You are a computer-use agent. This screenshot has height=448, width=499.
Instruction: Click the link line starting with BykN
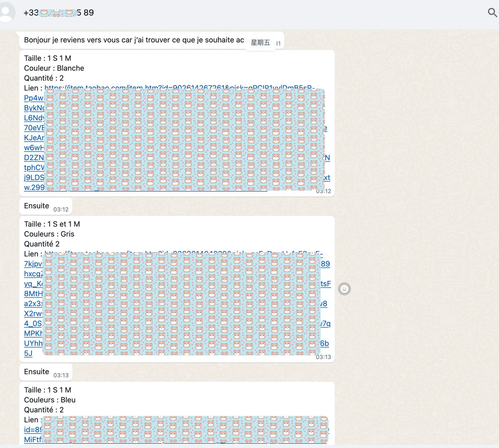34,108
